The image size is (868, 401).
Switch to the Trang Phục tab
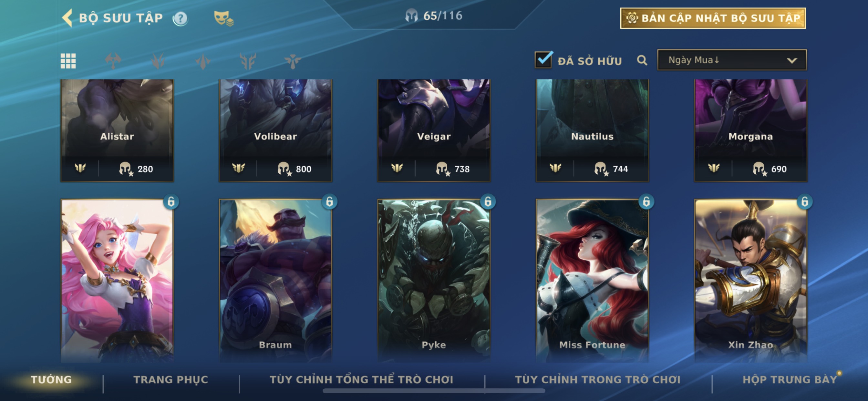[x=171, y=379]
